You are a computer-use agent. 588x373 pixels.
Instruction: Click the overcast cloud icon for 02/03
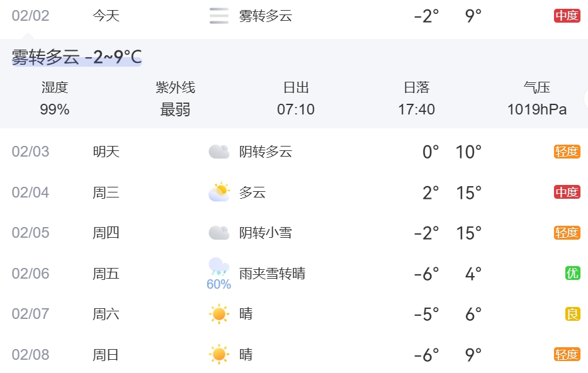coord(219,152)
